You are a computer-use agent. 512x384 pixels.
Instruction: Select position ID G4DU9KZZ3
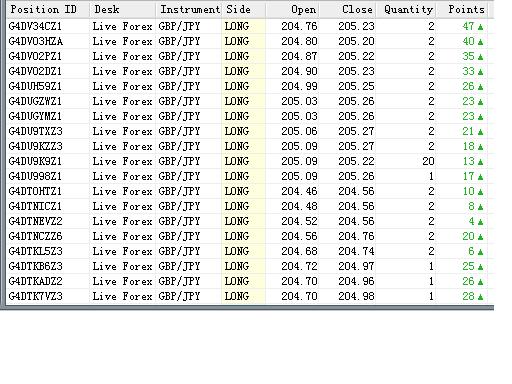pos(35,146)
